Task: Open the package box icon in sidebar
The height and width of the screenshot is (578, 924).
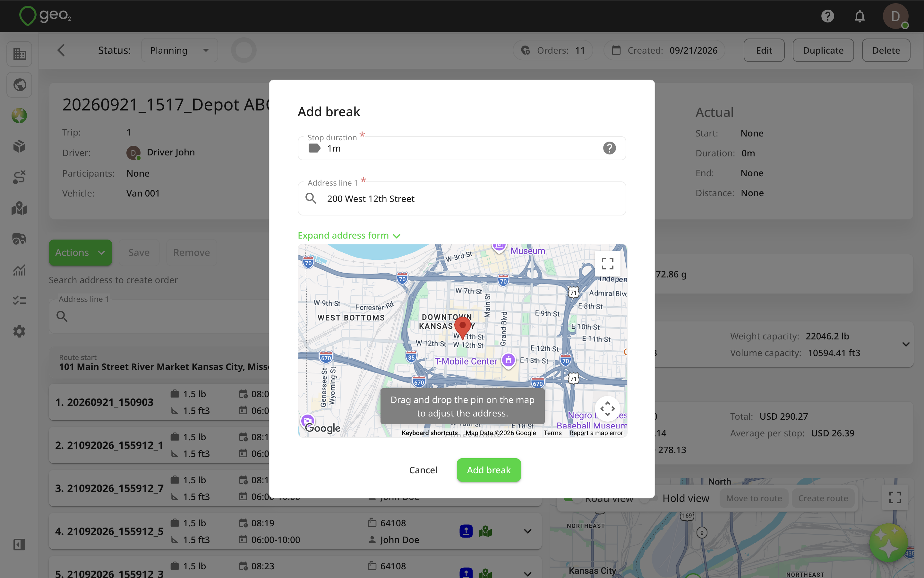Action: point(19,146)
